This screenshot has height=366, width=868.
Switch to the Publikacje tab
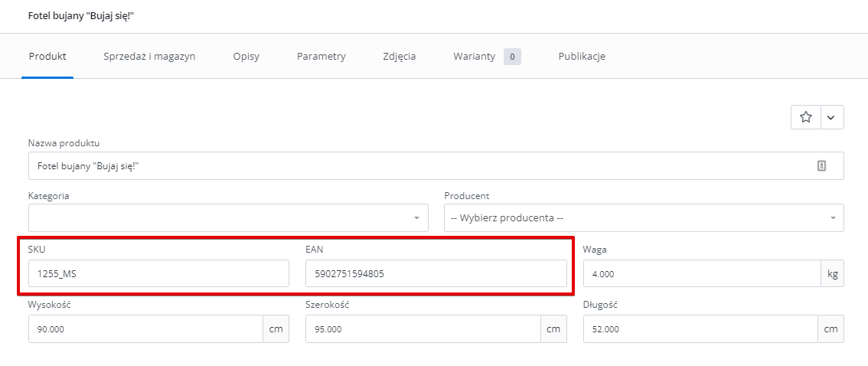pyautogui.click(x=582, y=56)
